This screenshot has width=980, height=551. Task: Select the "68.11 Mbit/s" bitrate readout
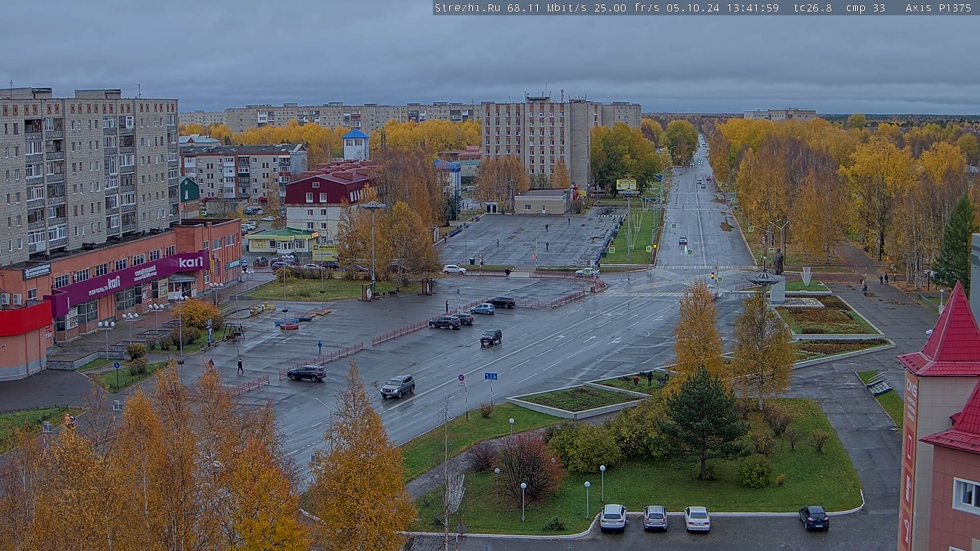click(547, 8)
